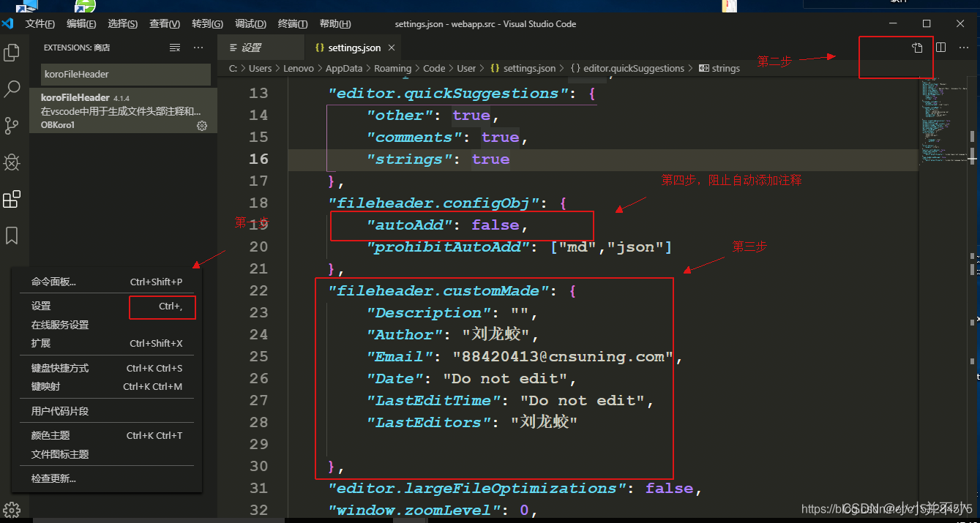Open the 转到(G) menu

[207, 23]
